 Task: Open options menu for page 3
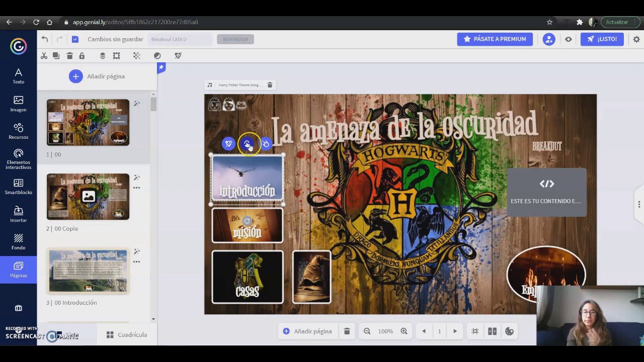[136, 262]
